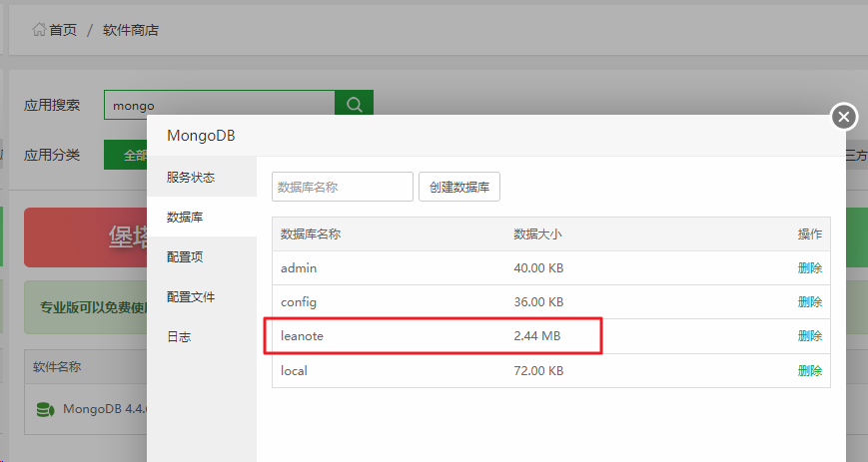Click the 2.44 MB size cell
Viewport: 868px width, 462px height.
[537, 335]
